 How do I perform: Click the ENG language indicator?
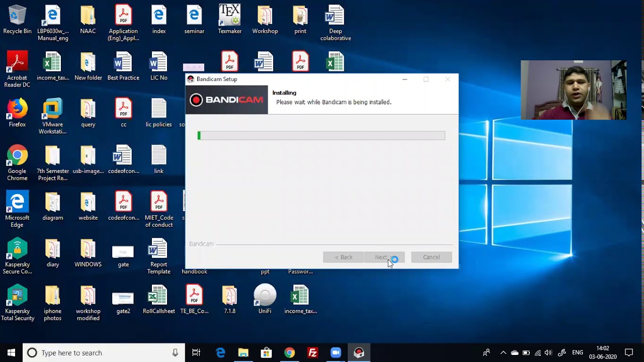pyautogui.click(x=578, y=353)
